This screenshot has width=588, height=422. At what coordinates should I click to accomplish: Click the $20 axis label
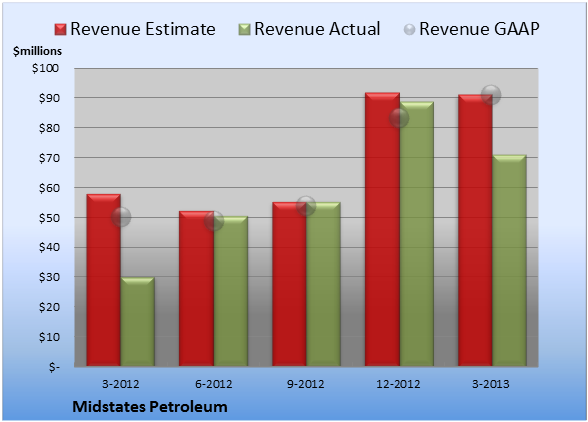point(49,307)
